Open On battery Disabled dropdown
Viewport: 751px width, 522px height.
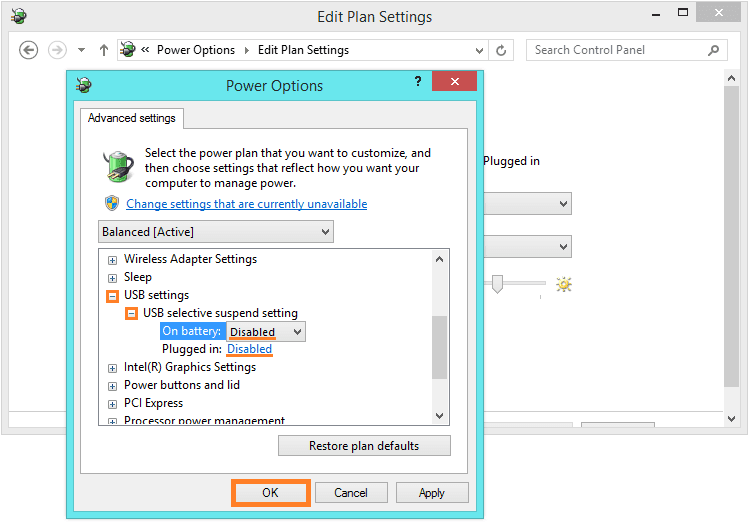(x=266, y=331)
